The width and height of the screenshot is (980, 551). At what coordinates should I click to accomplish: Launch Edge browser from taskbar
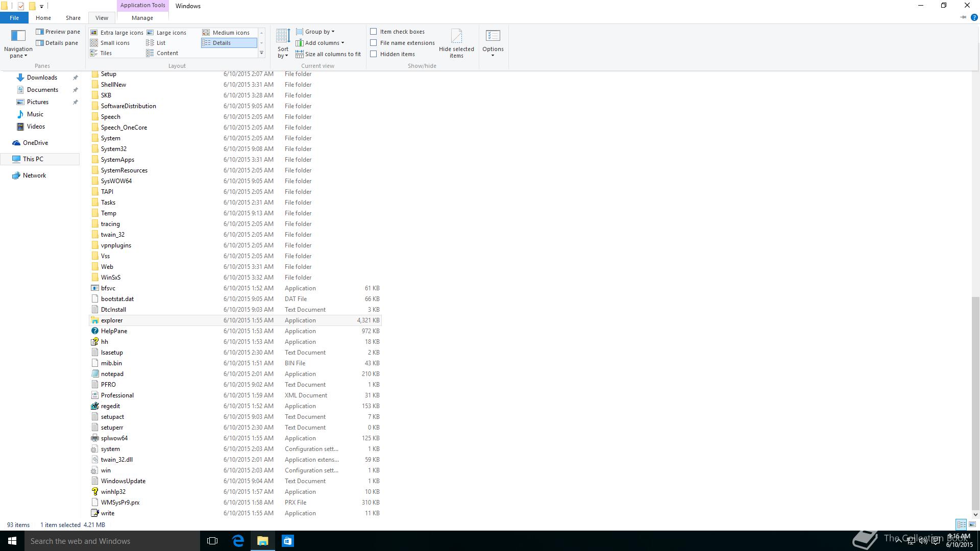click(238, 541)
